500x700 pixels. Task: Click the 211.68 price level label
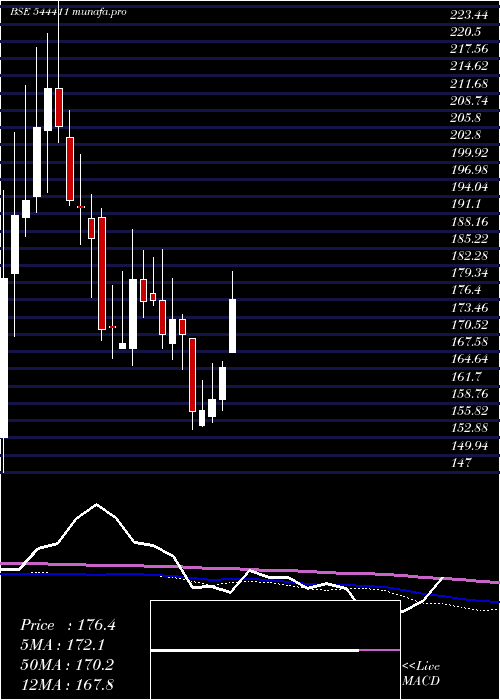click(x=469, y=84)
